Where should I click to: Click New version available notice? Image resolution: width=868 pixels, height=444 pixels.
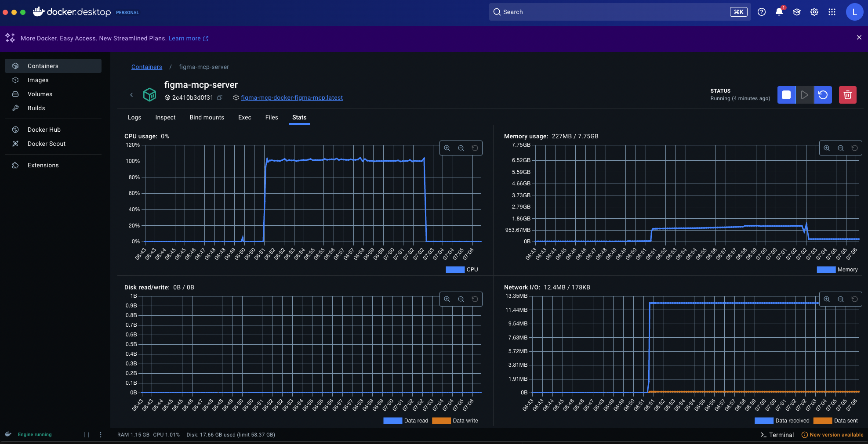click(x=832, y=435)
